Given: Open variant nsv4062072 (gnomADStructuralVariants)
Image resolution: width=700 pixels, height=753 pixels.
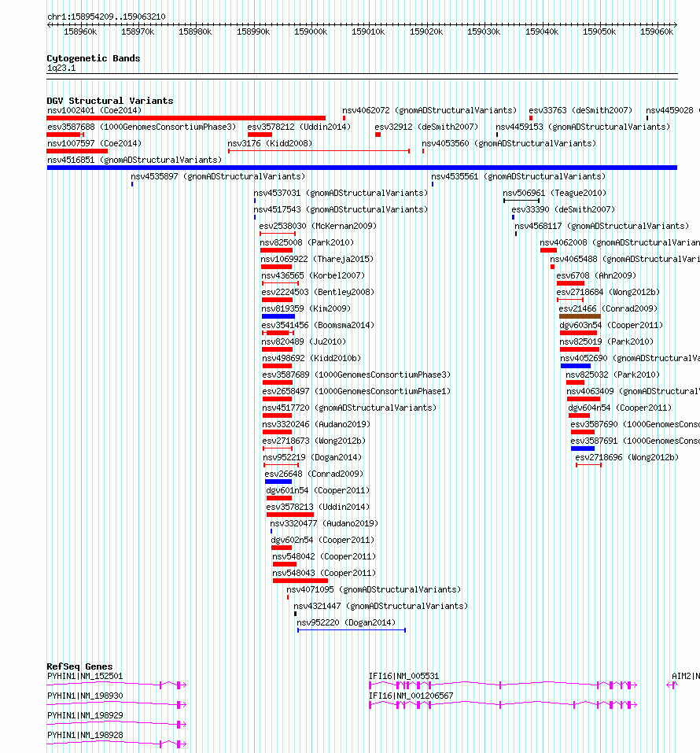Looking at the screenshot, I should 429,110.
